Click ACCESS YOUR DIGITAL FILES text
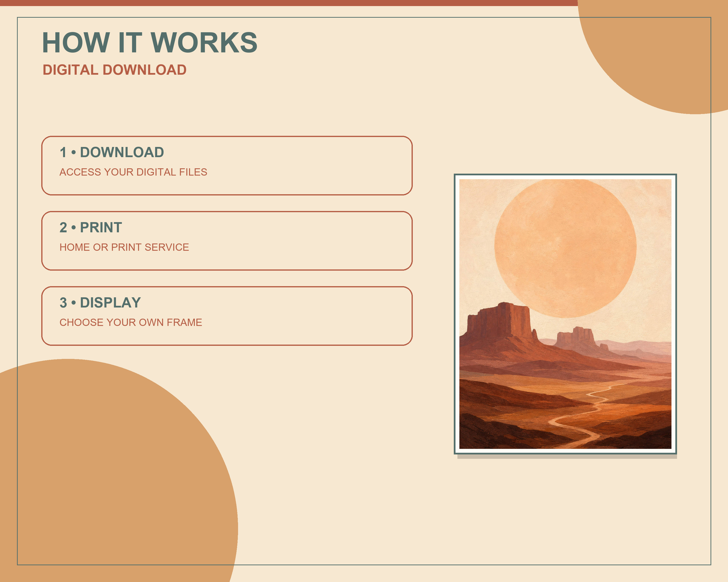 point(133,172)
